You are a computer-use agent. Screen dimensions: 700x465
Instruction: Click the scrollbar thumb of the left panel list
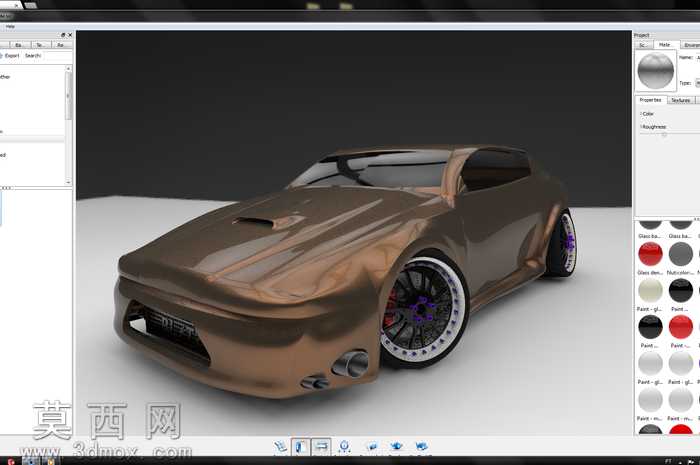pos(68,96)
